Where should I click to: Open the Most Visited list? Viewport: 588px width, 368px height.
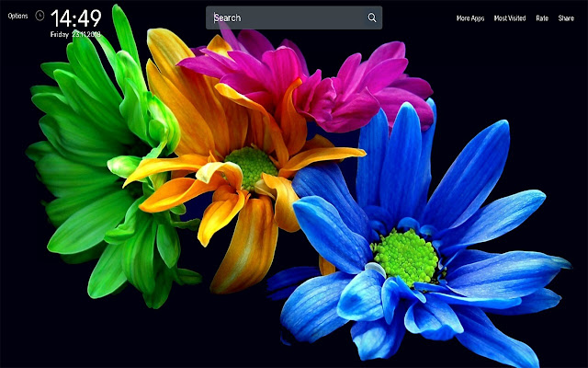click(x=510, y=18)
